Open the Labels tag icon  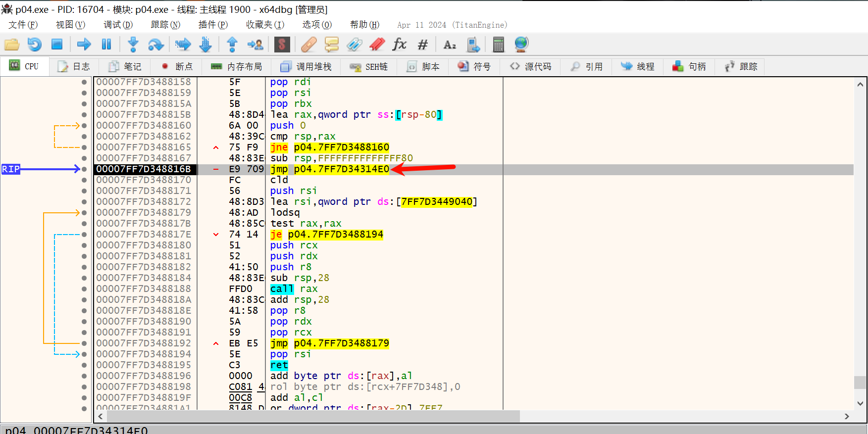point(355,45)
